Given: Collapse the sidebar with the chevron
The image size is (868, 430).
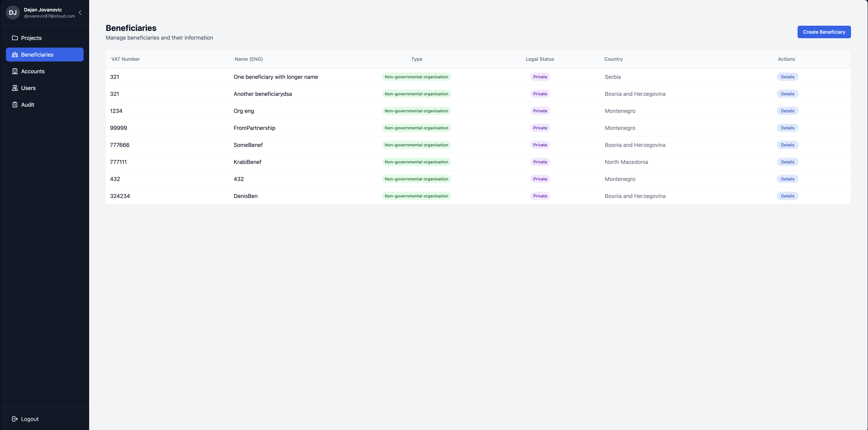Looking at the screenshot, I should click(80, 13).
